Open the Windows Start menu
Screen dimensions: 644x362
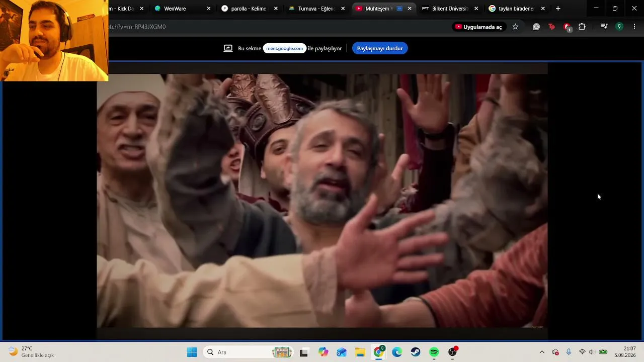[x=192, y=352]
